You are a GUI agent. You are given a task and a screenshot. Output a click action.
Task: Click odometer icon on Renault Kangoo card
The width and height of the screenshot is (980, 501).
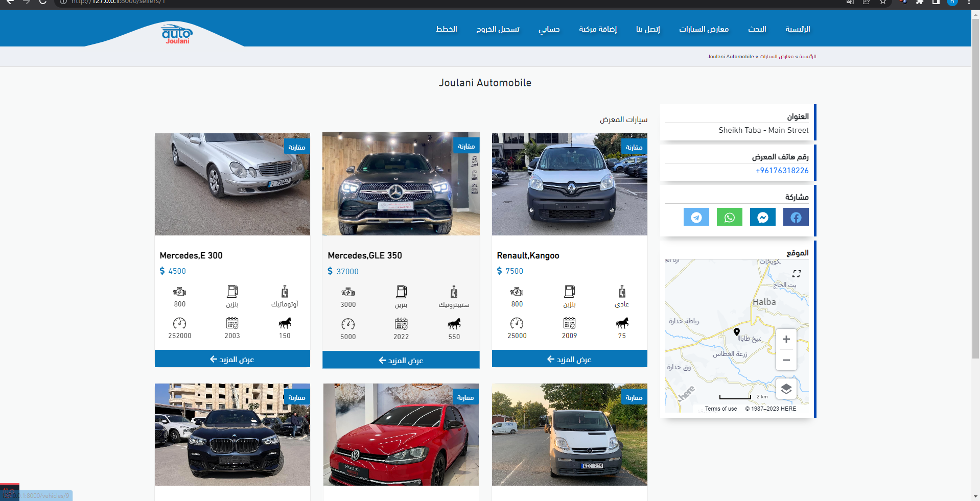coord(517,323)
